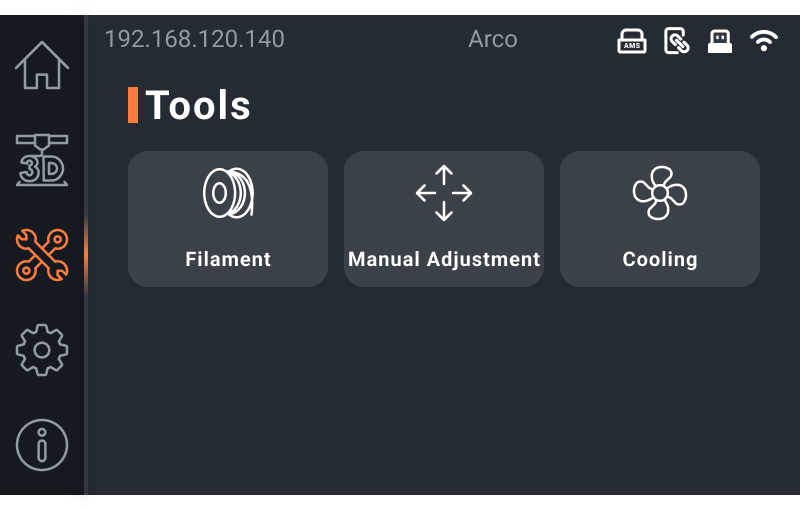Click the printer name Arco
Screen dimensions: 800x510
(493, 39)
